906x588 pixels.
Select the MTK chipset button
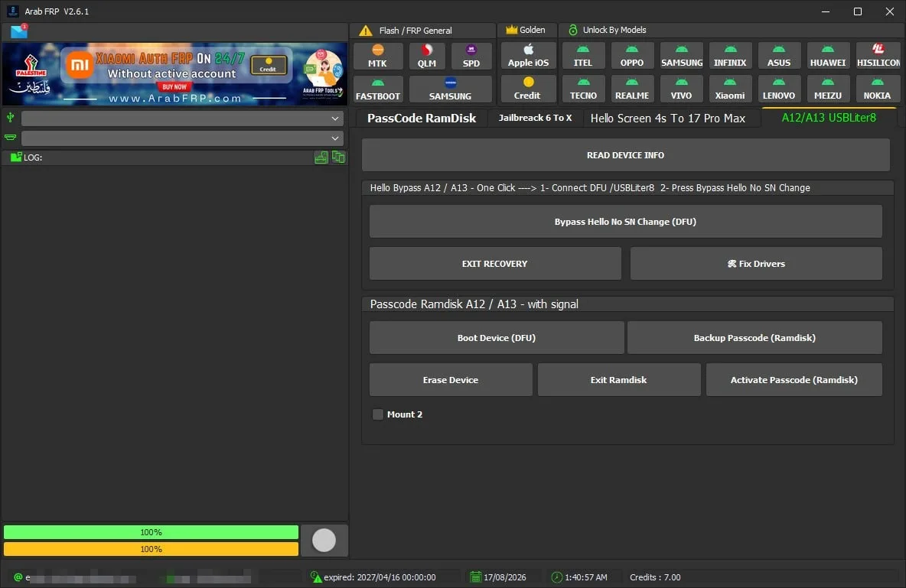(x=377, y=56)
